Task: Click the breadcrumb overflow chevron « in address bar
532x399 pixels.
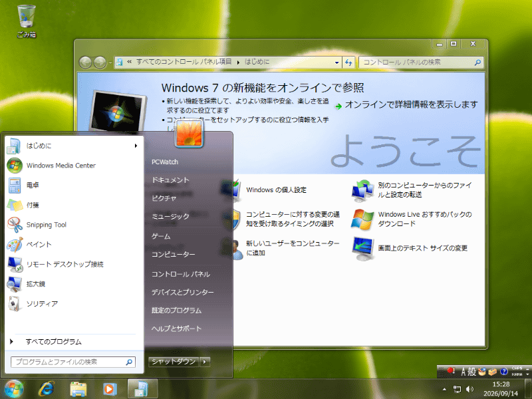Action: coord(129,62)
